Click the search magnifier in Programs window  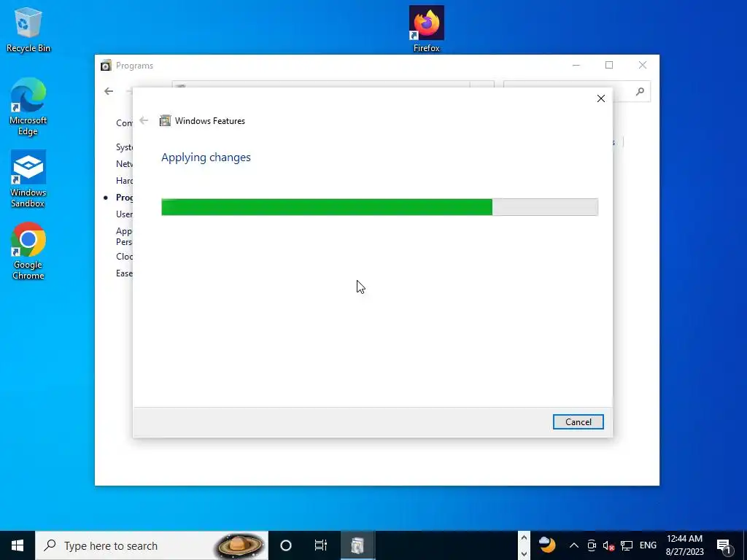click(640, 91)
